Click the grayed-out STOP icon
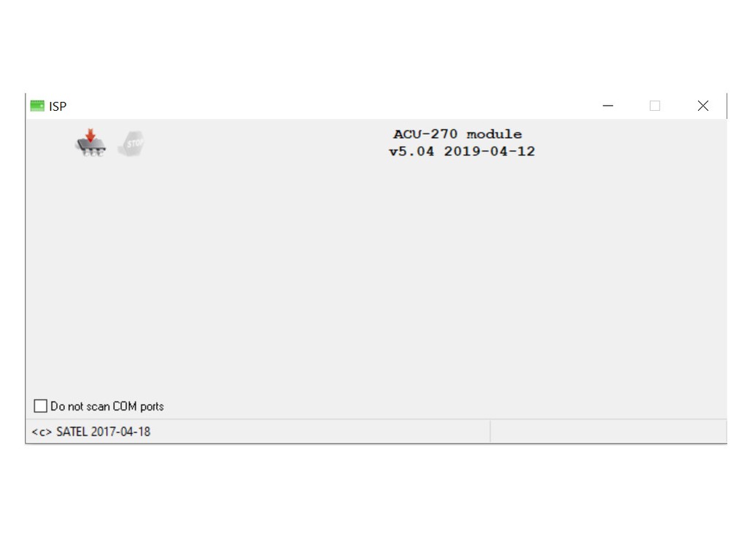This screenshot has width=747, height=560. (x=131, y=144)
